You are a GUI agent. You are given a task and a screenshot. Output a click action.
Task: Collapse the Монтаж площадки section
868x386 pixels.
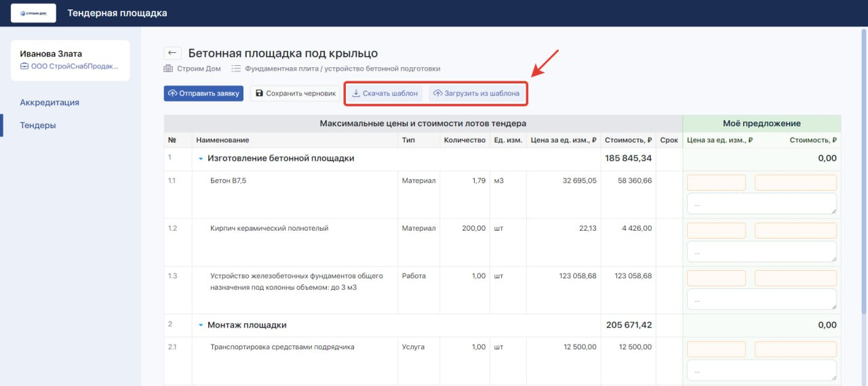coord(201,326)
